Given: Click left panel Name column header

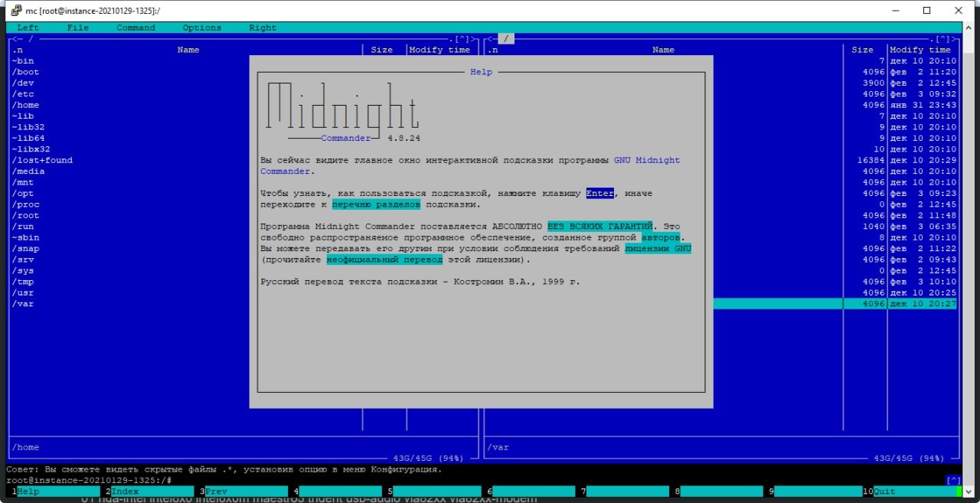Looking at the screenshot, I should (188, 50).
